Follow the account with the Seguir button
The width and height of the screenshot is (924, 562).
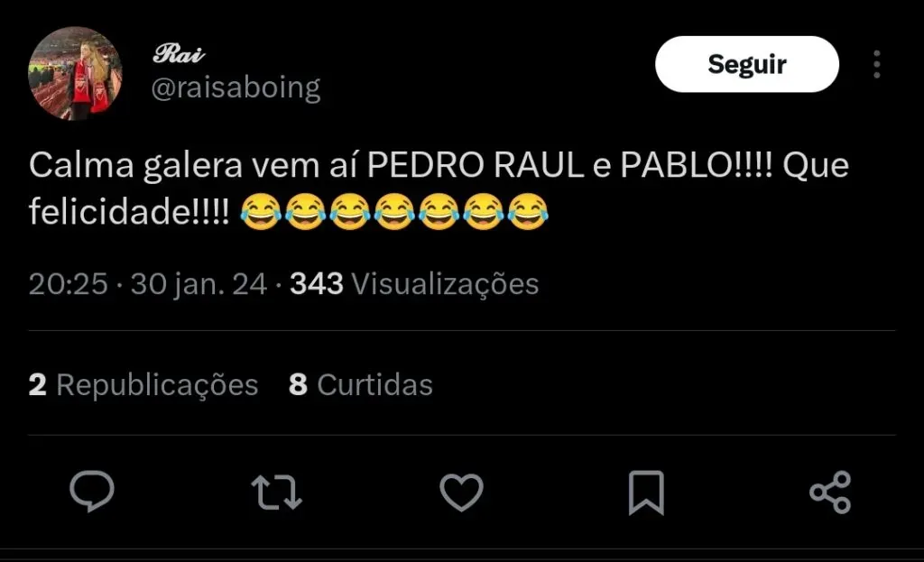(746, 64)
